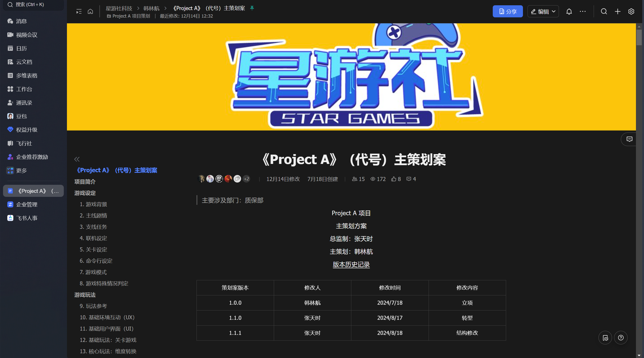This screenshot has width=644, height=358.
Task: Open the help question mark icon
Action: tap(621, 338)
